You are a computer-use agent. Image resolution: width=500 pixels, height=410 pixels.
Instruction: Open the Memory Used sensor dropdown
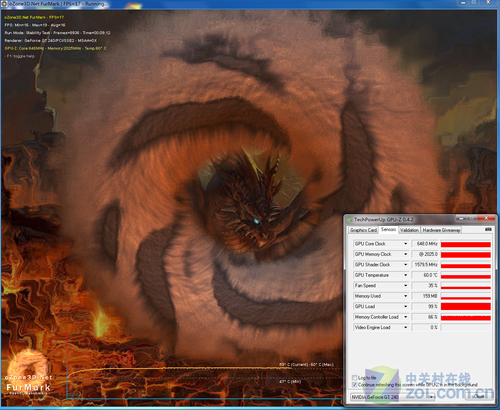[x=406, y=296]
